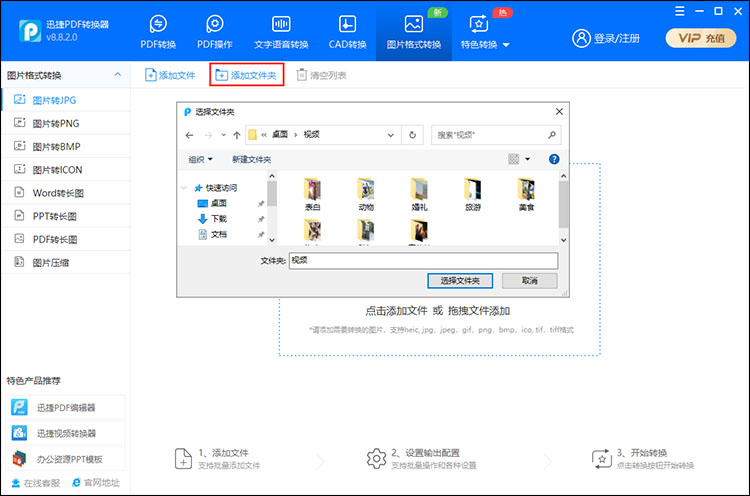
Task: Go forward in the folder dialog
Action: coord(208,135)
